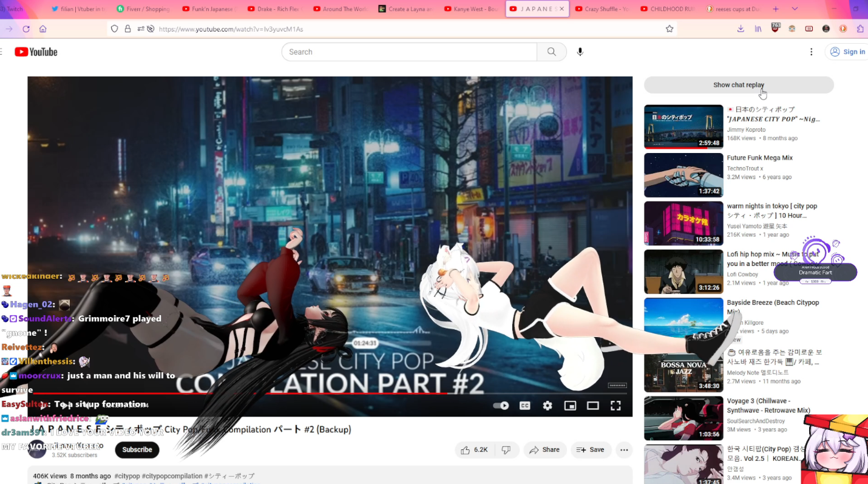Screen dimensions: 868x484
Task: Expand the list all tabs chevron
Action: click(795, 9)
